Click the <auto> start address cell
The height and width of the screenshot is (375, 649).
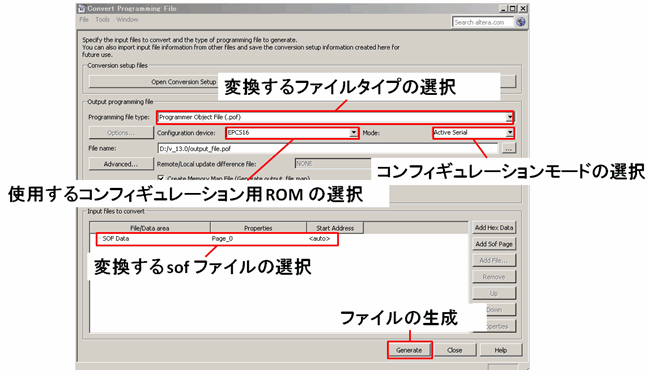tap(320, 239)
